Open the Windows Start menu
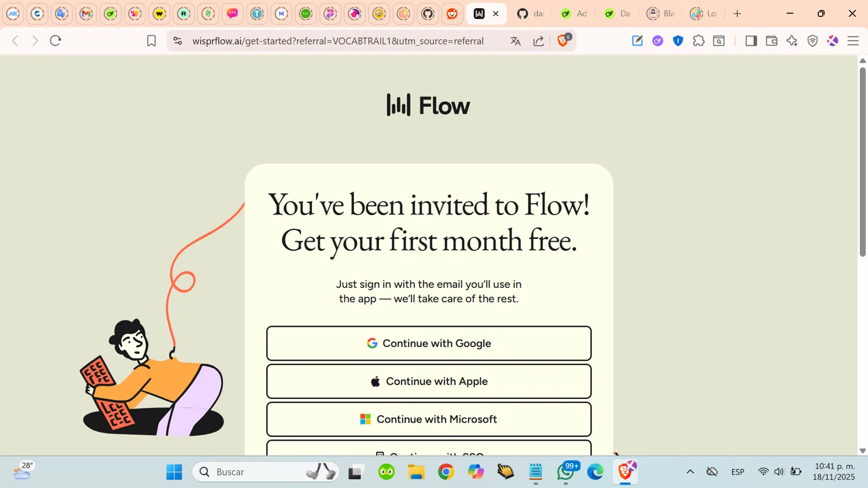868x488 pixels. point(174,472)
